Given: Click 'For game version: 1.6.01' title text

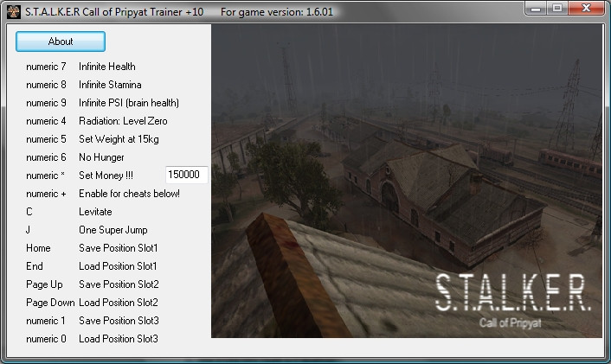Looking at the screenshot, I should pos(277,12).
